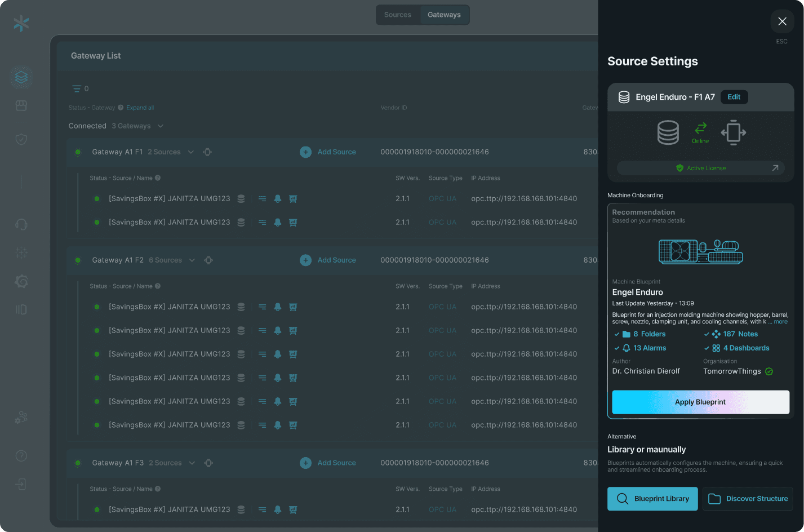Toggle the 187 Notes checkmark
The width and height of the screenshot is (804, 532).
tap(707, 334)
